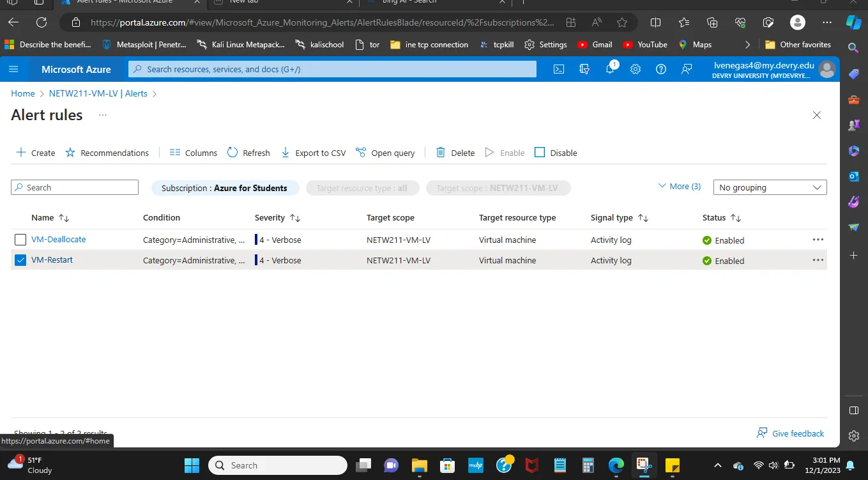Open the Edge sidebar Outlook icon
Image resolution: width=868 pixels, height=480 pixels.
[x=854, y=176]
